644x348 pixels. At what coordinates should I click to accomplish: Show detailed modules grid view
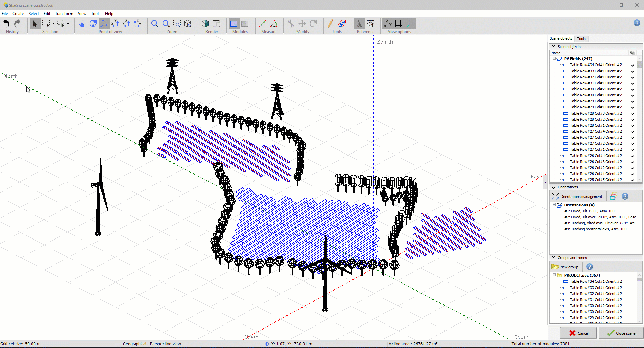[245, 24]
